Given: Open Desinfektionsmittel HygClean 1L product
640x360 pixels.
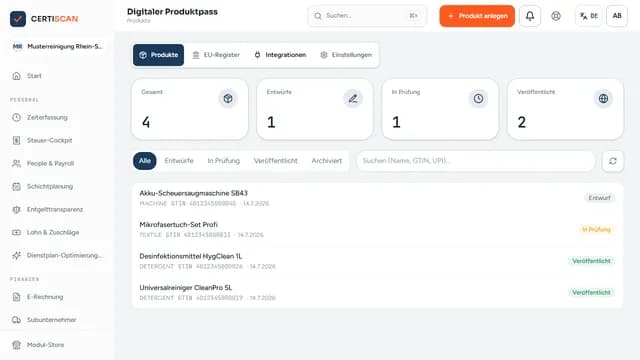Looking at the screenshot, I should coord(377,261).
